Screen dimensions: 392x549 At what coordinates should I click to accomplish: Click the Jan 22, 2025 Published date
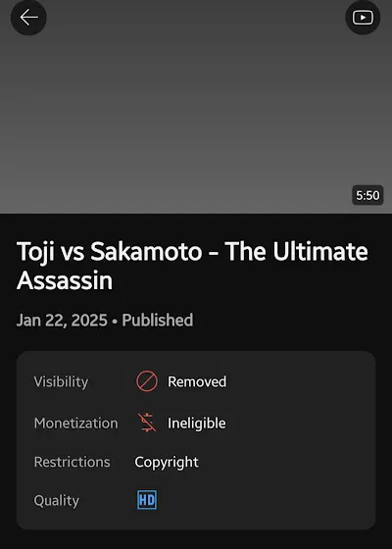(x=105, y=320)
